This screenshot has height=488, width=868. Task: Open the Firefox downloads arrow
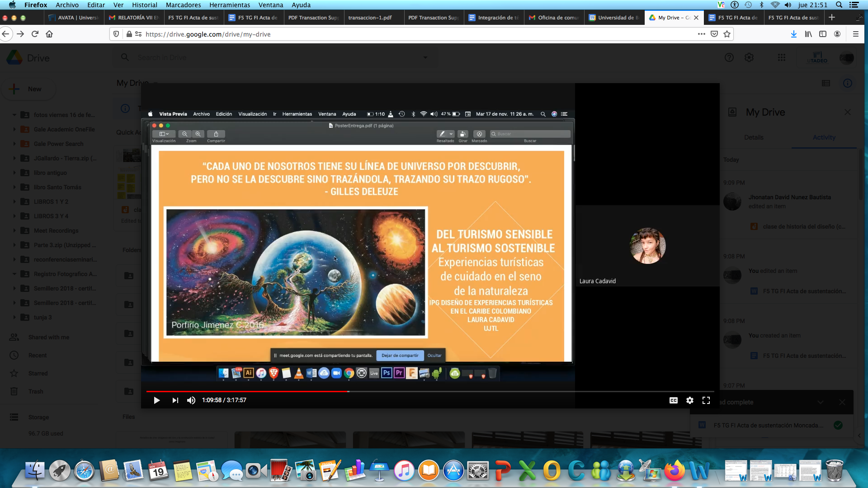coord(793,34)
